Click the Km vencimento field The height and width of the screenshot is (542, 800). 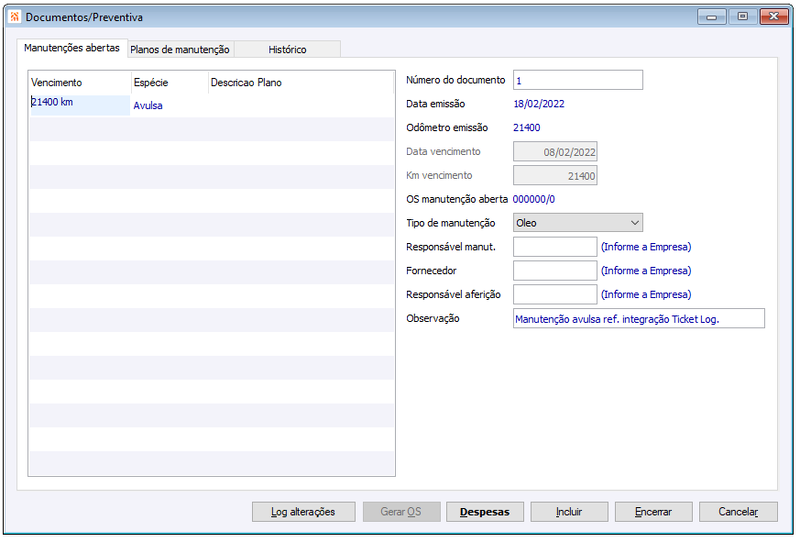pos(555,176)
